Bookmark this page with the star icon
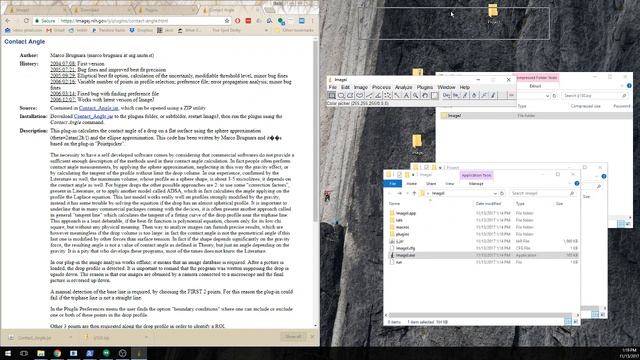 (x=227, y=20)
